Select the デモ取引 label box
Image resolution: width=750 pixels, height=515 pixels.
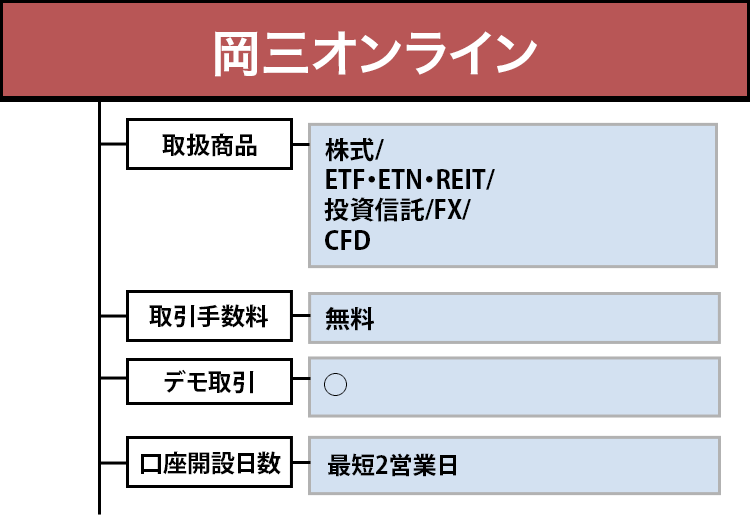tap(209, 383)
